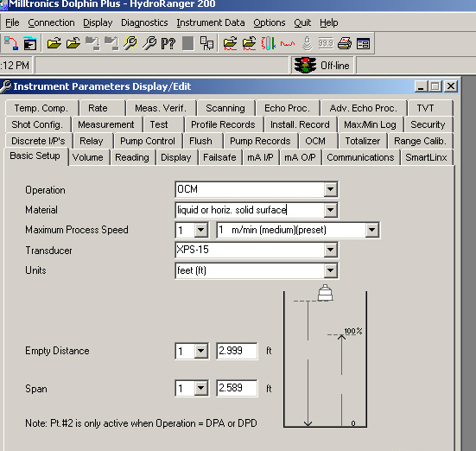Click the compare documents toolbar icon

207,43
